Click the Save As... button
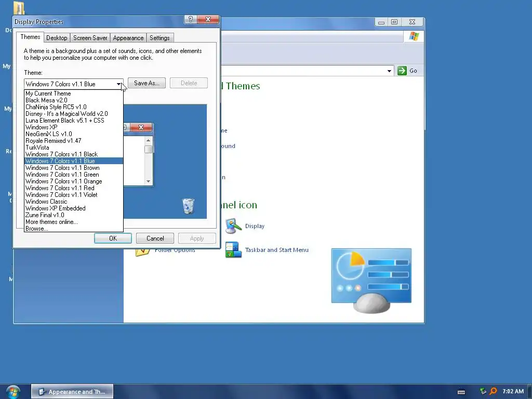Screen dimensions: 532x399 pos(147,83)
